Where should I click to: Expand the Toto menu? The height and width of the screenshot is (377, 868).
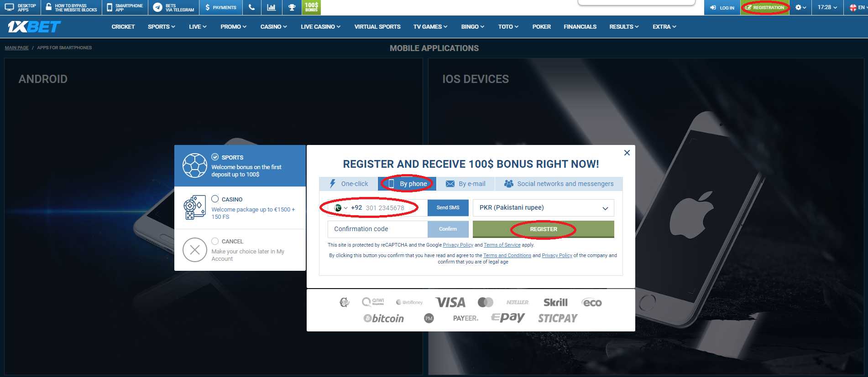508,27
